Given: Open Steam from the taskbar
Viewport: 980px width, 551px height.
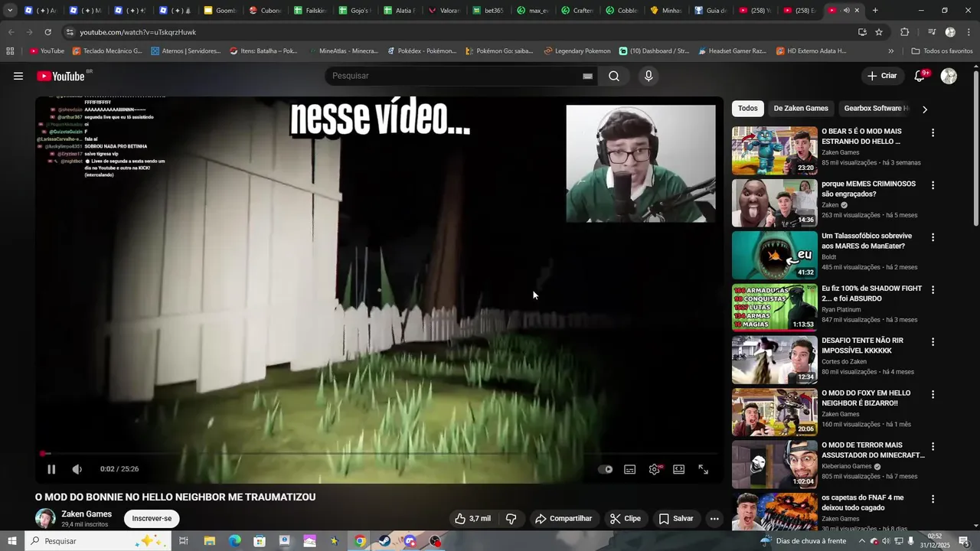Looking at the screenshot, I should tap(385, 541).
